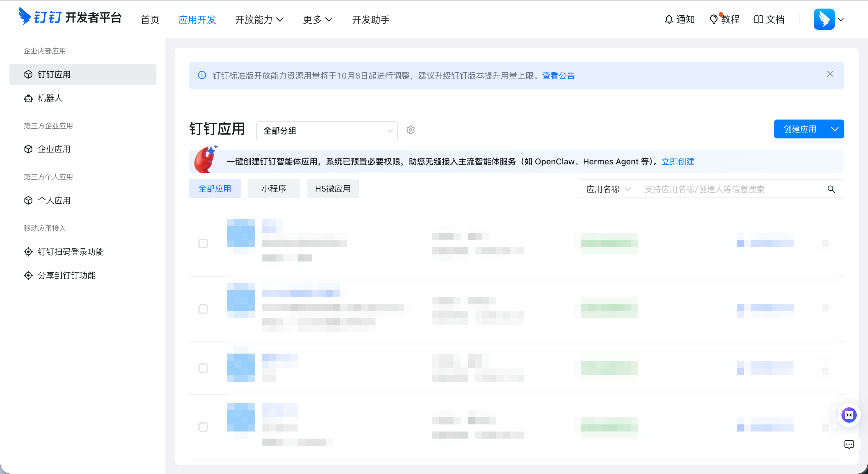Screen dimensions: 868x474
Task: Click the 通知 label
Action: tap(685, 19)
